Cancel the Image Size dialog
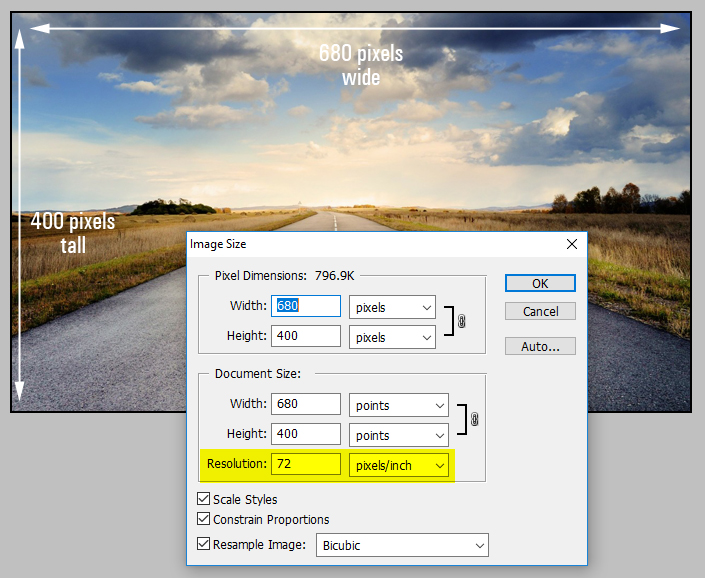The height and width of the screenshot is (578, 705). click(540, 311)
